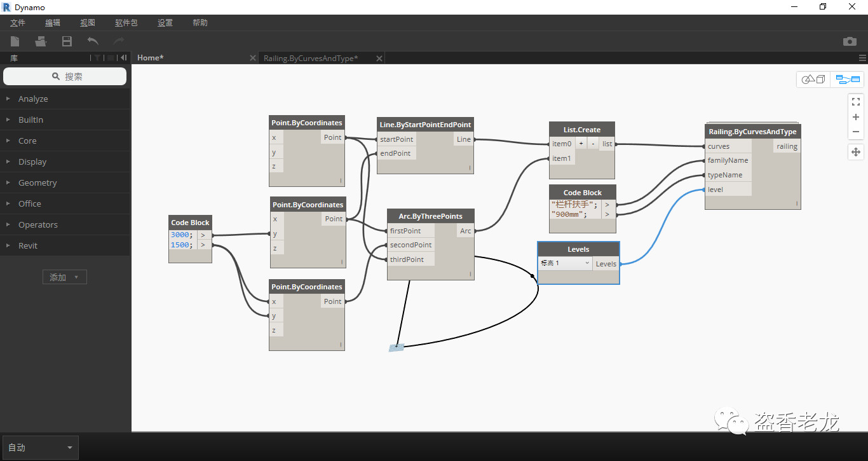Click the library 搜索 search field
868x461 pixels.
[65, 76]
